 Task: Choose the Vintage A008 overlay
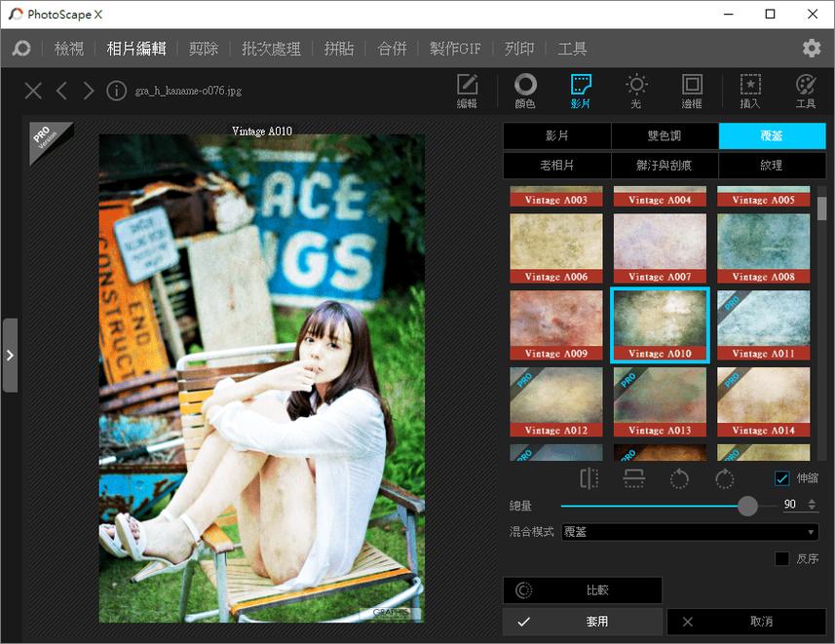click(x=764, y=248)
